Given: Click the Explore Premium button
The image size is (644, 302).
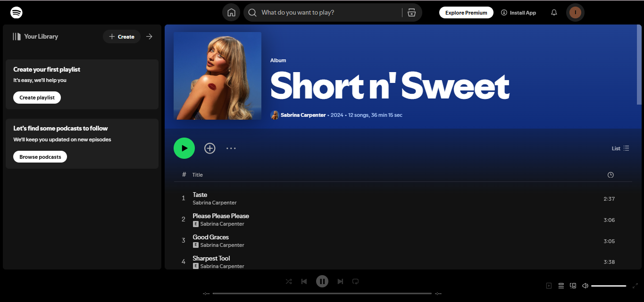Looking at the screenshot, I should point(466,12).
